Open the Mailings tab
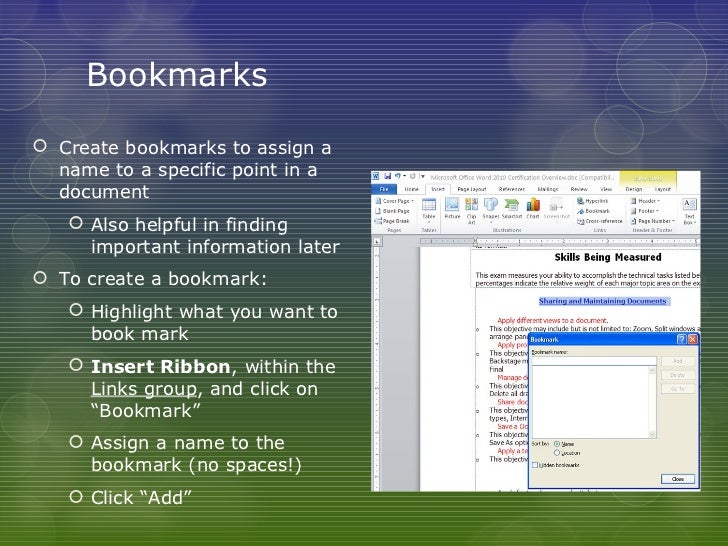 click(x=548, y=189)
